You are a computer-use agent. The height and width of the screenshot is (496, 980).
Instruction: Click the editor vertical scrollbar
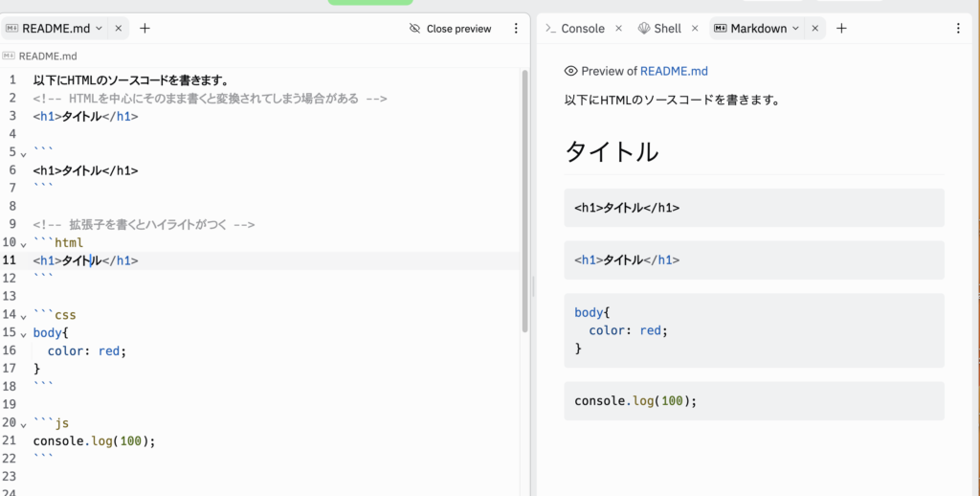click(525, 200)
